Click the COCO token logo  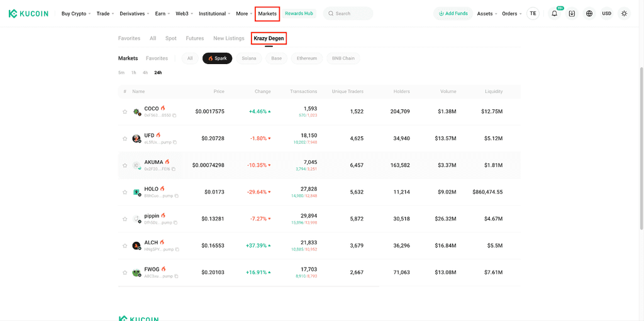pyautogui.click(x=136, y=112)
